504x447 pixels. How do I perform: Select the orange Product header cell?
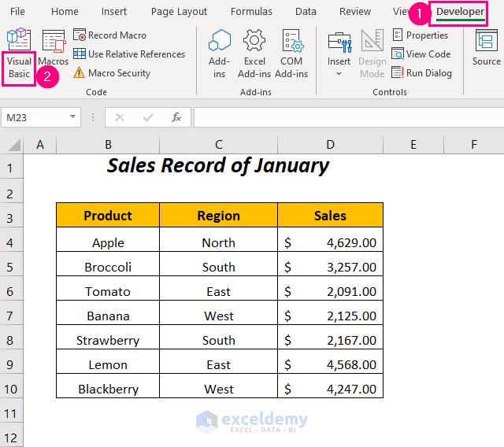point(108,216)
